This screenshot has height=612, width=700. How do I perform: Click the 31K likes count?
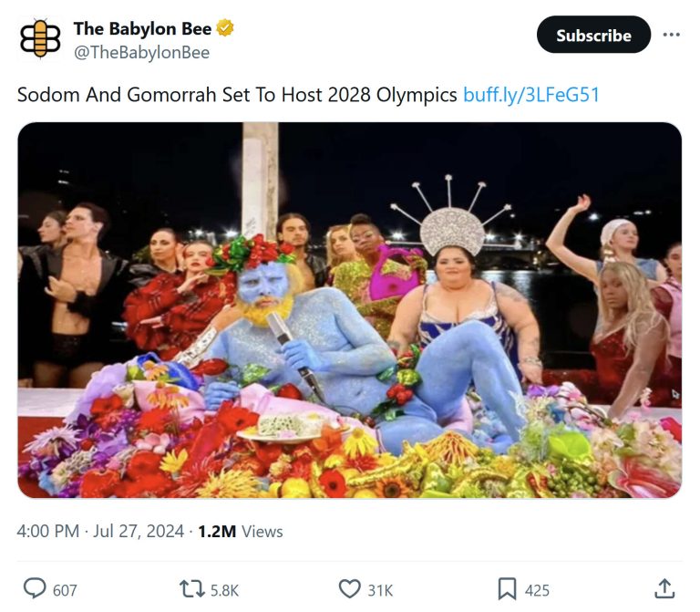pos(380,590)
